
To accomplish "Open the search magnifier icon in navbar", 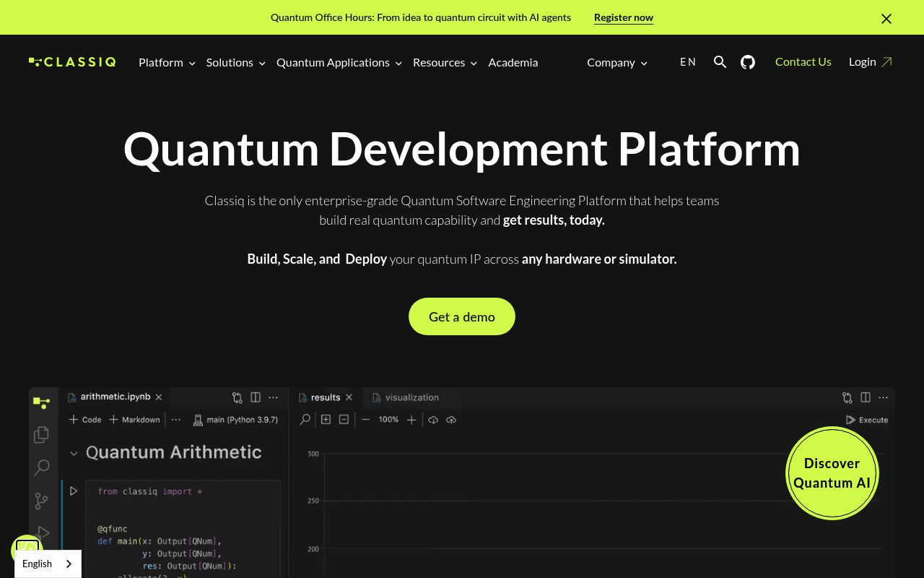I will pyautogui.click(x=720, y=62).
